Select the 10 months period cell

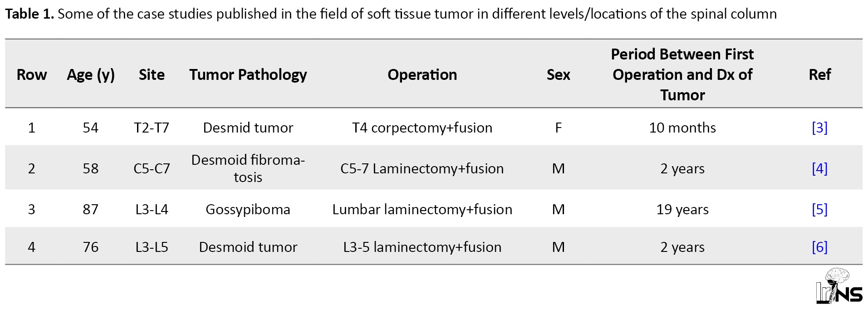pyautogui.click(x=682, y=128)
